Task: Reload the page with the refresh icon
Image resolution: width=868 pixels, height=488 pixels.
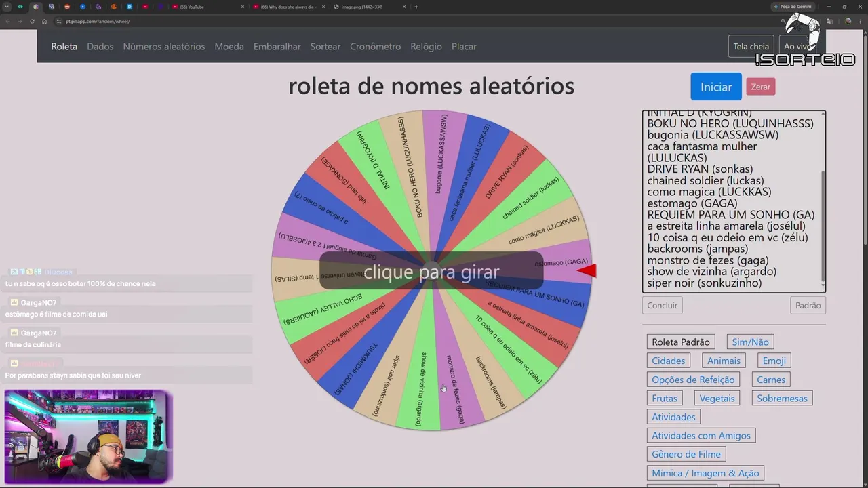Action: coord(33,22)
